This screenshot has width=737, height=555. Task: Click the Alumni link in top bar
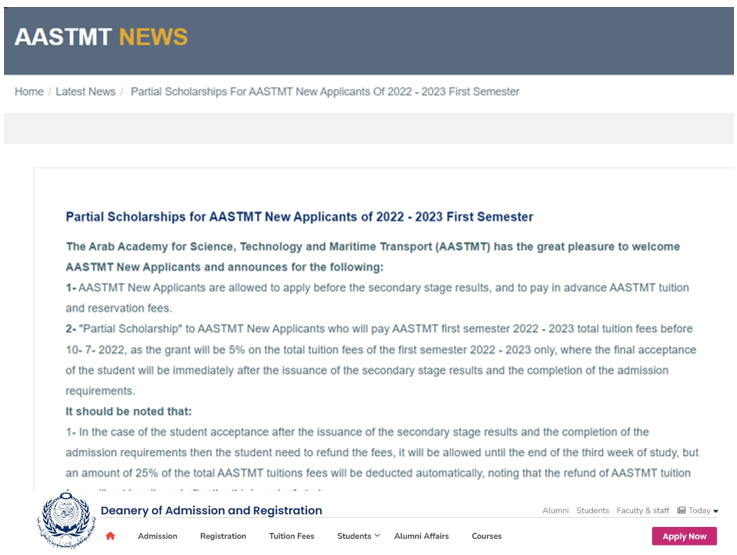pyautogui.click(x=556, y=510)
